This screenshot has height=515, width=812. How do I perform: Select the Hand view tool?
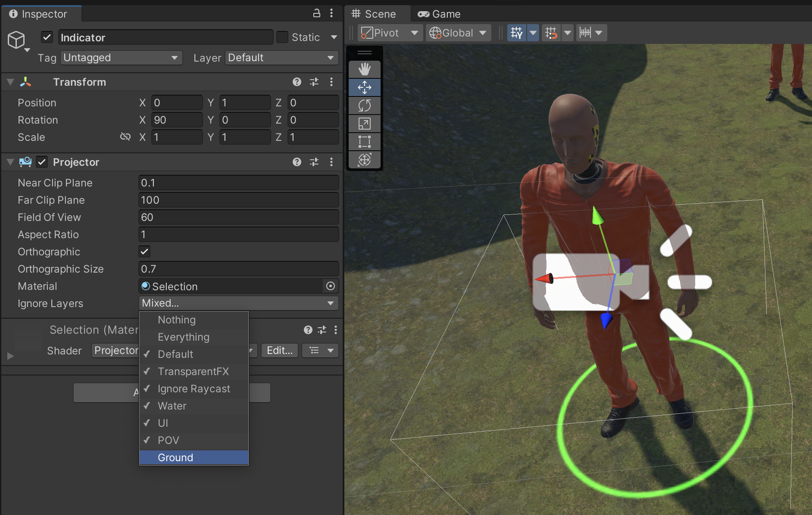click(x=364, y=69)
